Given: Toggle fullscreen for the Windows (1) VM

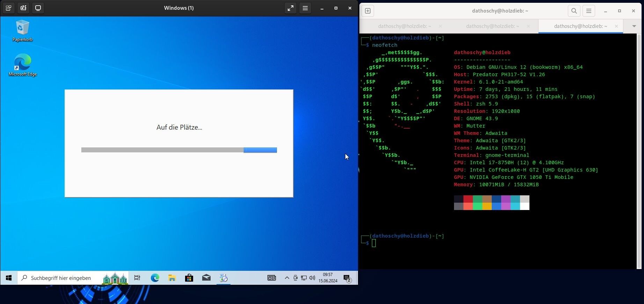Looking at the screenshot, I should pos(290,8).
